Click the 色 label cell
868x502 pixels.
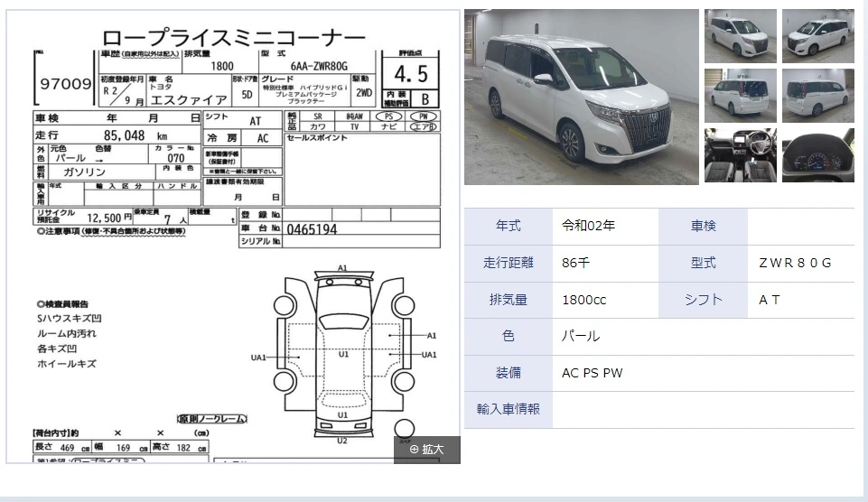pyautogui.click(x=509, y=337)
